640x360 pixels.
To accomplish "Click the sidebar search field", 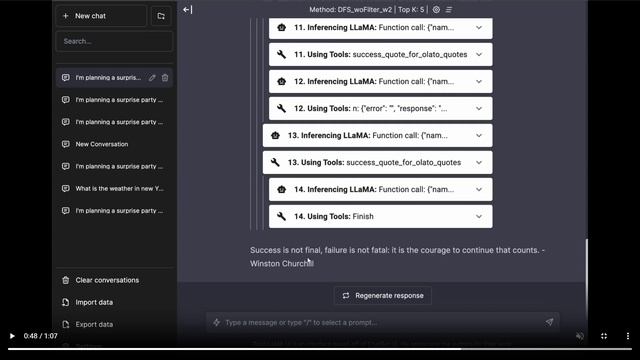I will 114,41.
